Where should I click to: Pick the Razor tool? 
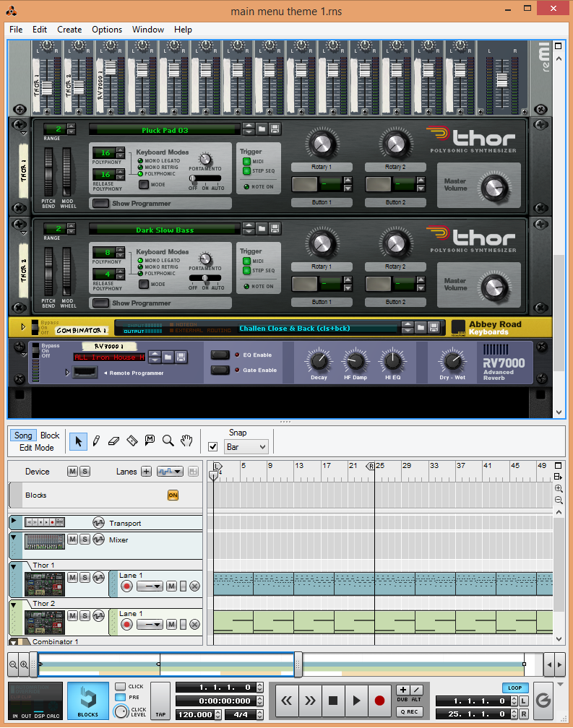coord(132,441)
